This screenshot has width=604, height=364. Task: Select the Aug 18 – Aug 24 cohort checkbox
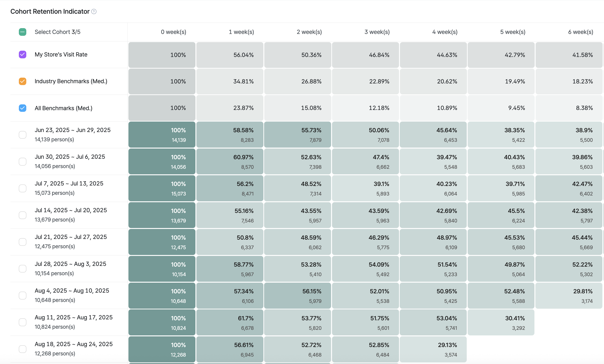click(x=23, y=349)
